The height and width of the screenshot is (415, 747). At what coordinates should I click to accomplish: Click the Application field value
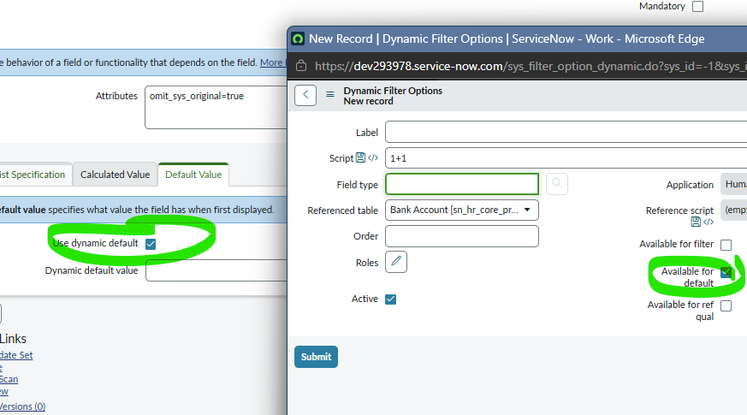pos(734,184)
